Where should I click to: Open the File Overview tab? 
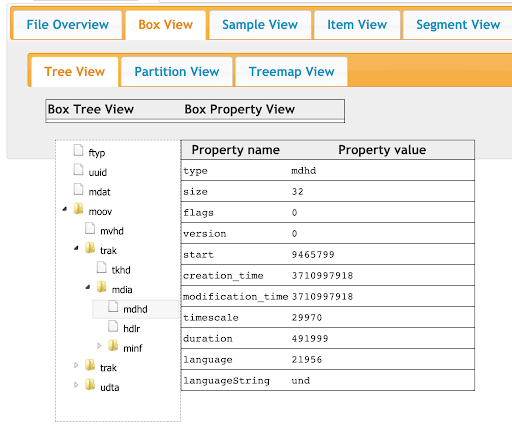coord(67,25)
